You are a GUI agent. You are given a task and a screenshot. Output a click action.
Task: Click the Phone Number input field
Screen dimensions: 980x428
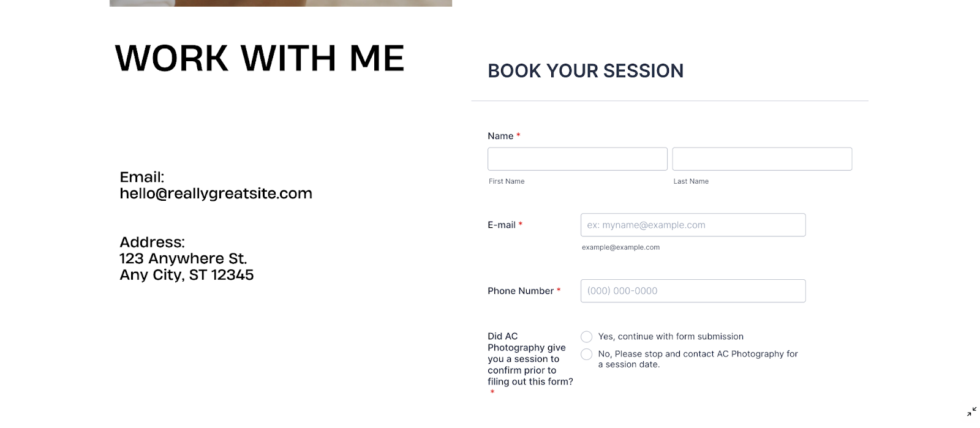[692, 291]
